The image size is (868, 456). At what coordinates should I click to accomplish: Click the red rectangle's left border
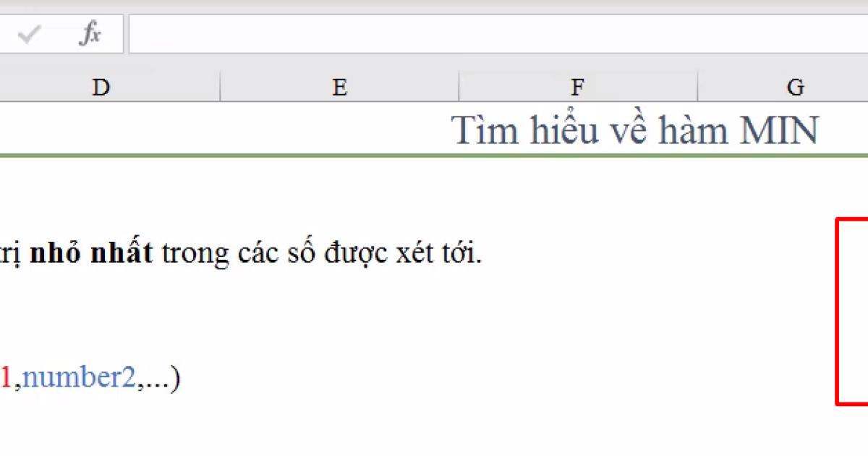click(x=837, y=311)
